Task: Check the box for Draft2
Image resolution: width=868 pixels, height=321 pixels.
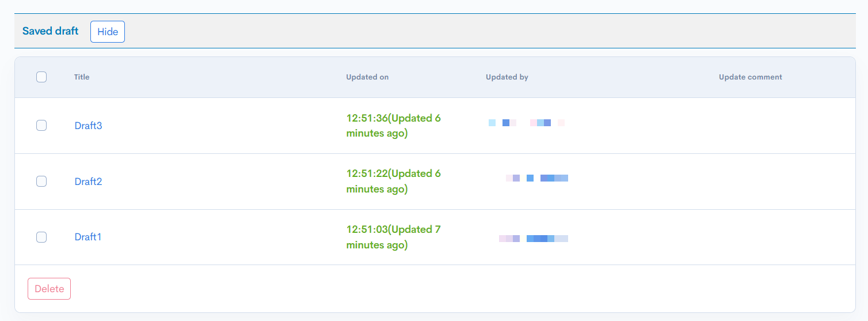Action: pos(41,181)
